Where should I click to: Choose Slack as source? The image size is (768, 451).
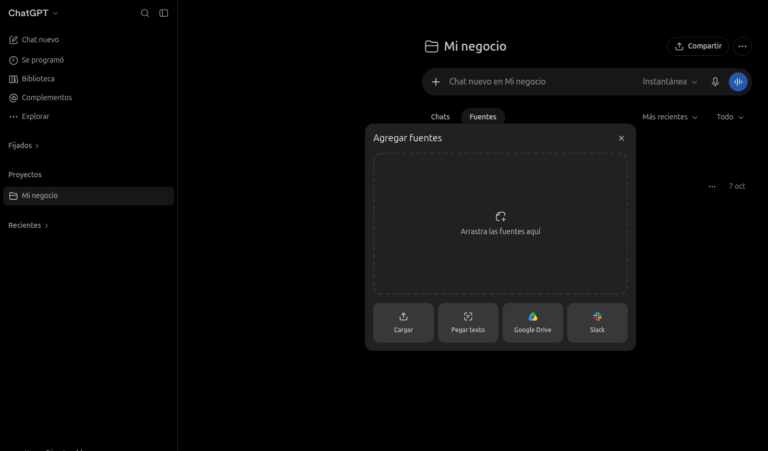[x=597, y=323]
